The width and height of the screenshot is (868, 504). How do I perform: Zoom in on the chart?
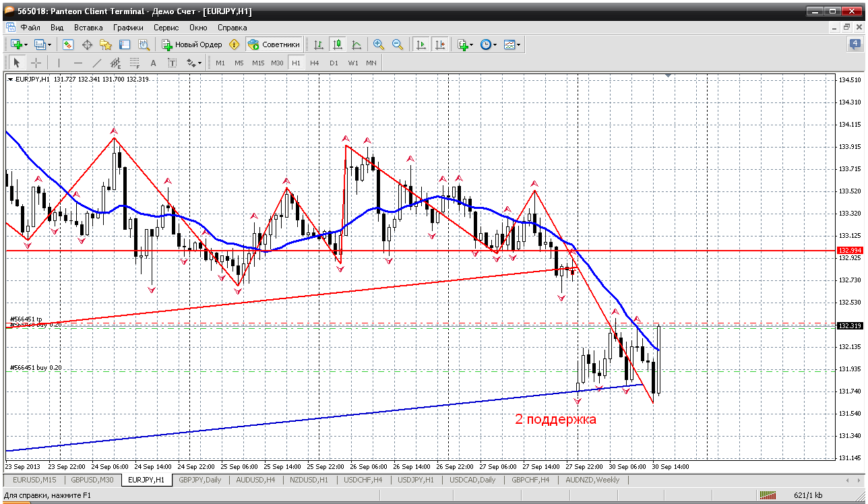pos(379,44)
